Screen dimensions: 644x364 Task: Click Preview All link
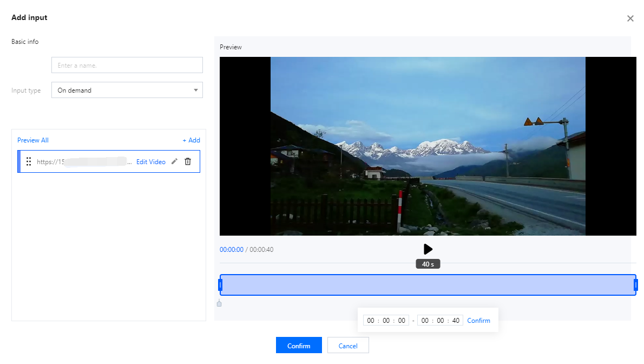[33, 140]
